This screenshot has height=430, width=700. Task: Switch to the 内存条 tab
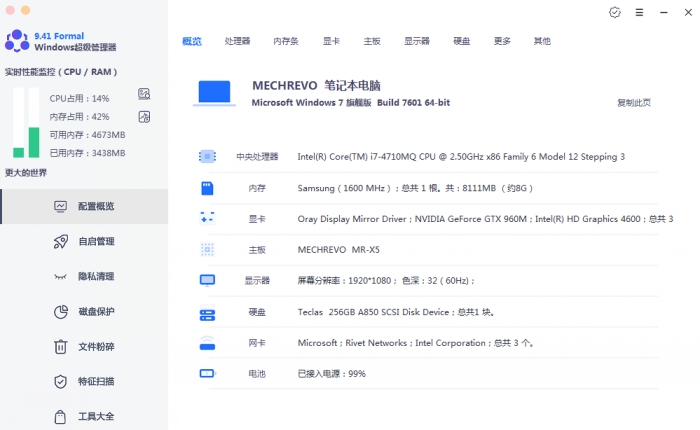point(286,41)
